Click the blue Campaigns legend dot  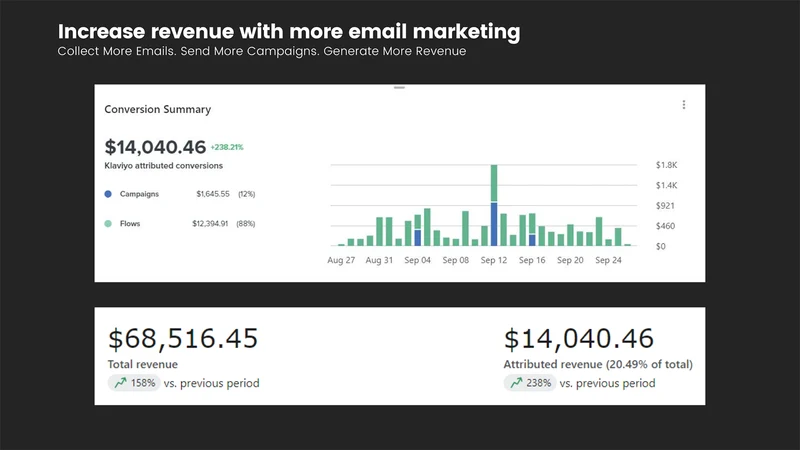(108, 194)
